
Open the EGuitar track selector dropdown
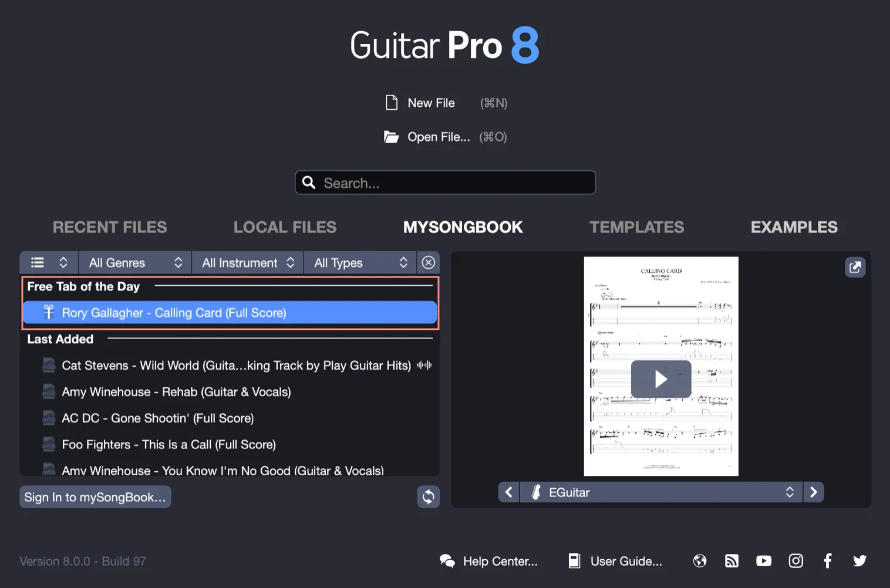[x=661, y=492]
